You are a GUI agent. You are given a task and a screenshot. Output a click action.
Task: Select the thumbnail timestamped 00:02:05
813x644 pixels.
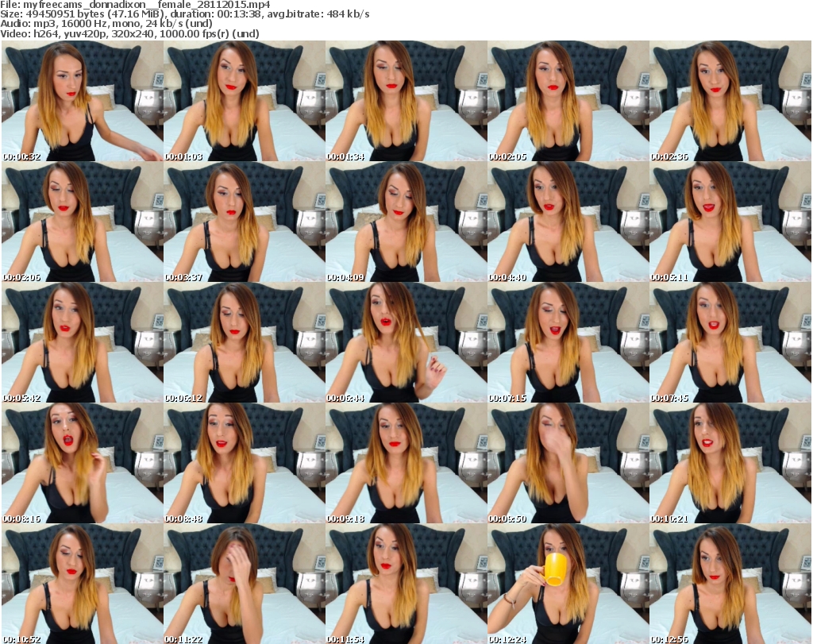coord(568,101)
